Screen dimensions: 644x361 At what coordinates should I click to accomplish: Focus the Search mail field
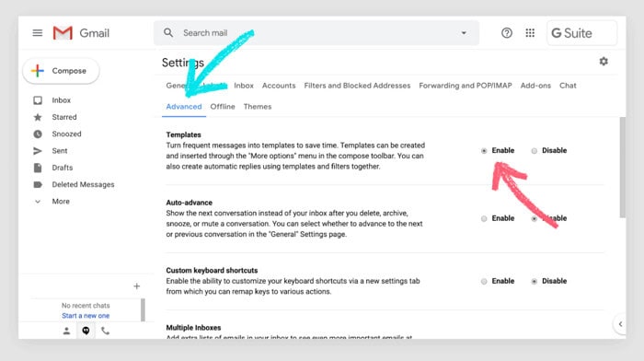point(316,33)
